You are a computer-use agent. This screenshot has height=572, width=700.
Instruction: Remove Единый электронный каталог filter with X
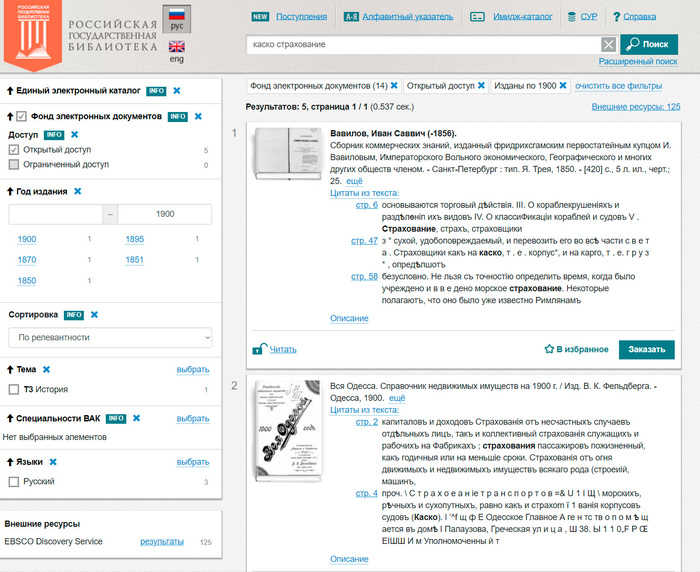tap(177, 91)
